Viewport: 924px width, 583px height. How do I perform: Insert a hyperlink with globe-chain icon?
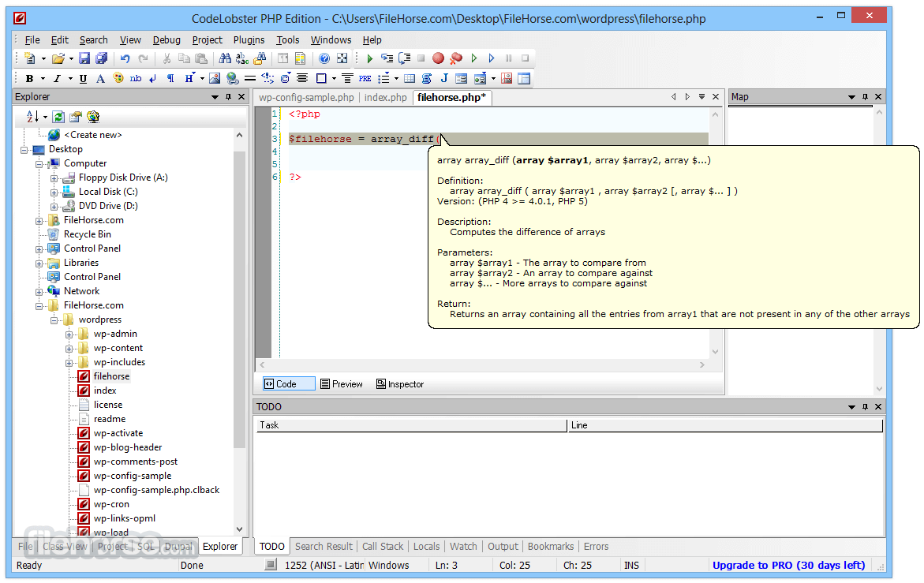pyautogui.click(x=232, y=78)
